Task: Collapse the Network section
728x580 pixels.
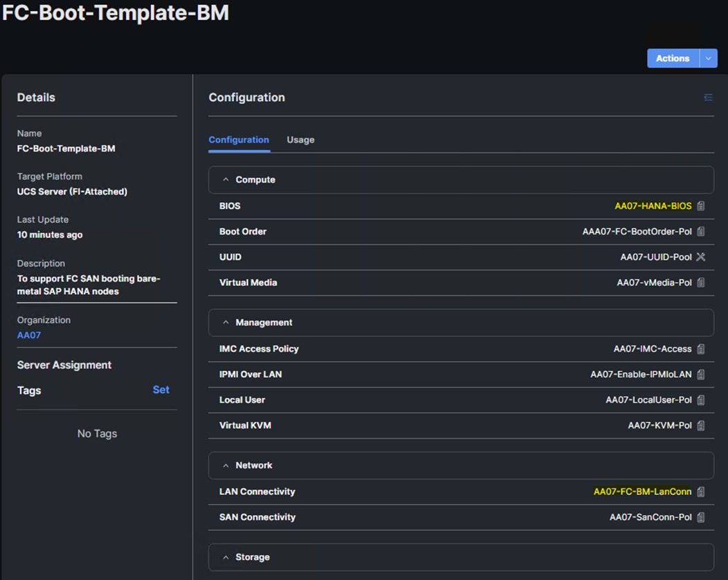Action: pyautogui.click(x=226, y=465)
